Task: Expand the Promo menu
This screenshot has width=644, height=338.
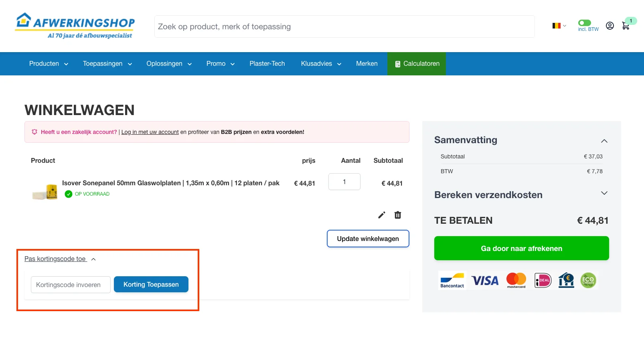Action: point(221,64)
